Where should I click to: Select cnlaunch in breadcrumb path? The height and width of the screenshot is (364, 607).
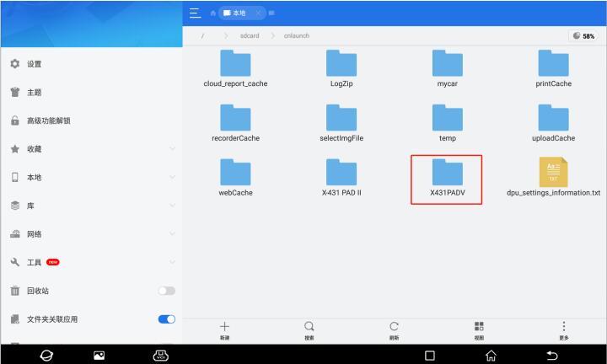point(297,35)
